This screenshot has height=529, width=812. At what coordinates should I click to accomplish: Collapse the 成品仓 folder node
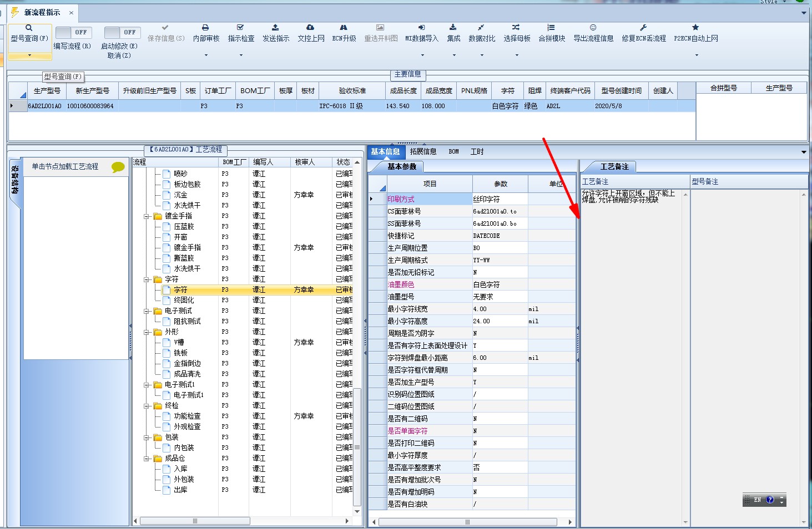coord(148,459)
